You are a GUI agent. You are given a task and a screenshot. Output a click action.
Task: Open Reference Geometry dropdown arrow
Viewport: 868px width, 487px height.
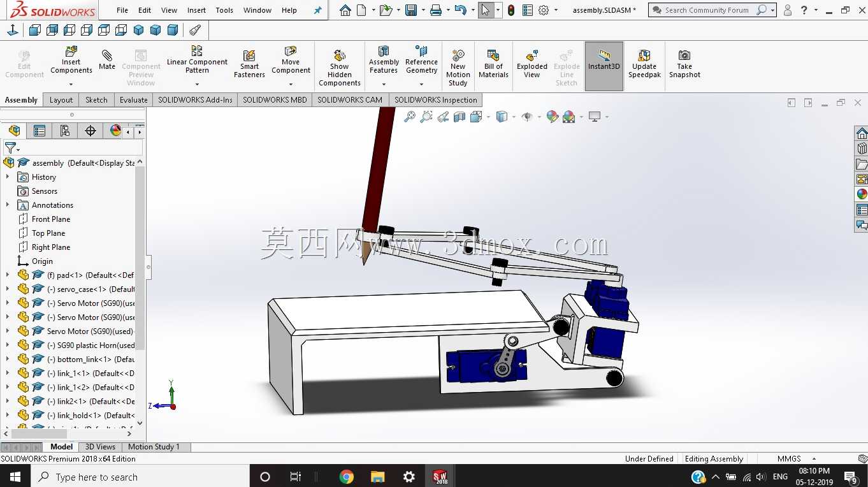point(421,84)
